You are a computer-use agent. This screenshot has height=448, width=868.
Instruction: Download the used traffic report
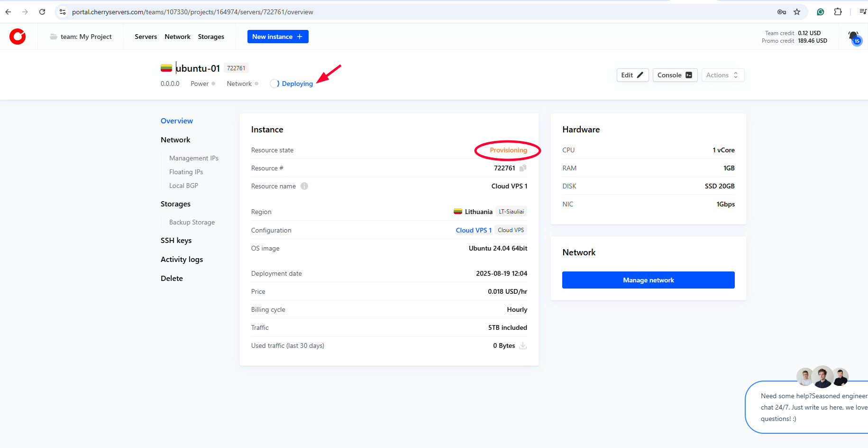click(x=523, y=345)
